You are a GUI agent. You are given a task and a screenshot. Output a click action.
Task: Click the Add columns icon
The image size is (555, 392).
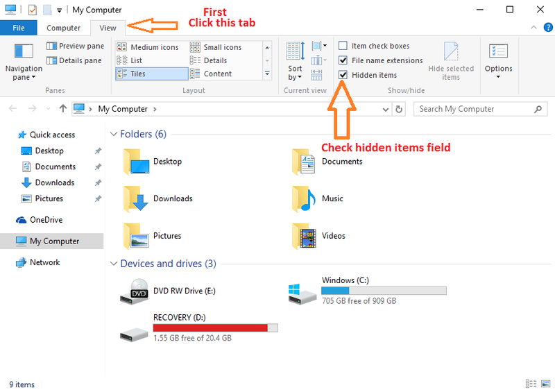pyautogui.click(x=318, y=60)
